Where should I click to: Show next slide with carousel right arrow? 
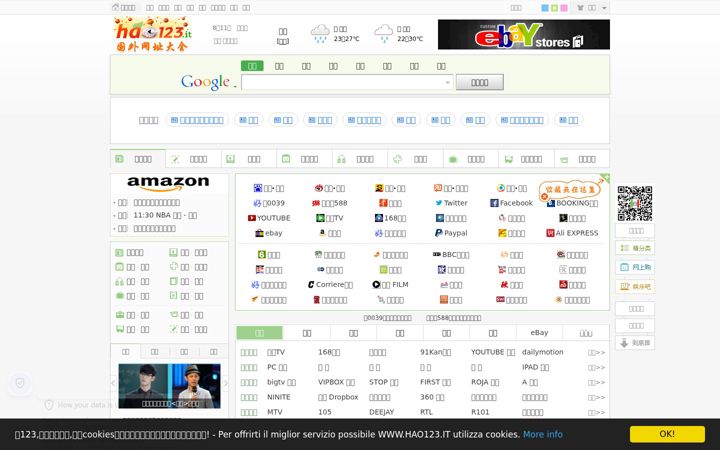225,382
